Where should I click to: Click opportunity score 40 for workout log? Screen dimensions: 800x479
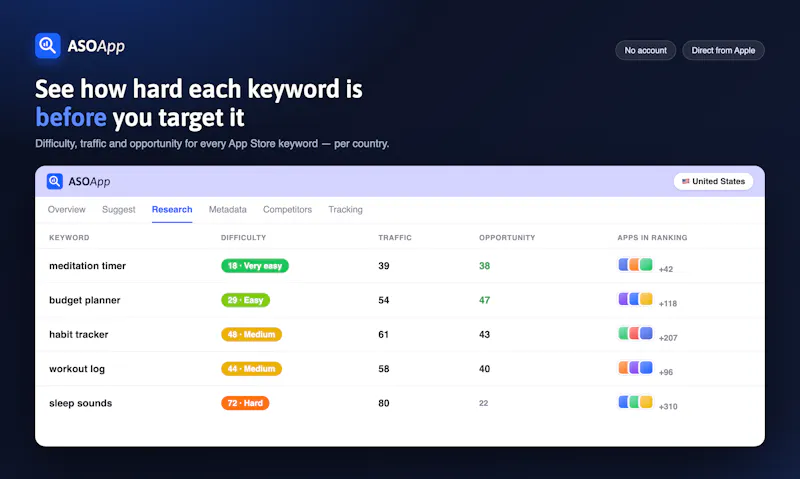click(484, 368)
